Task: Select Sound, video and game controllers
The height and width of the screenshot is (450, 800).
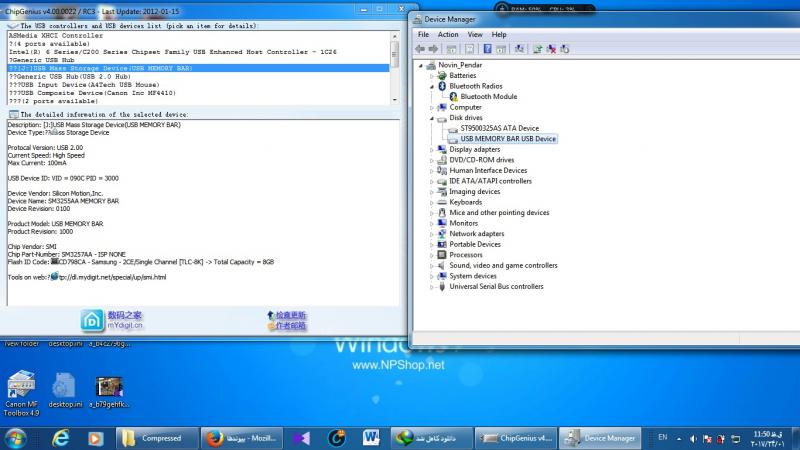Action: [x=503, y=265]
